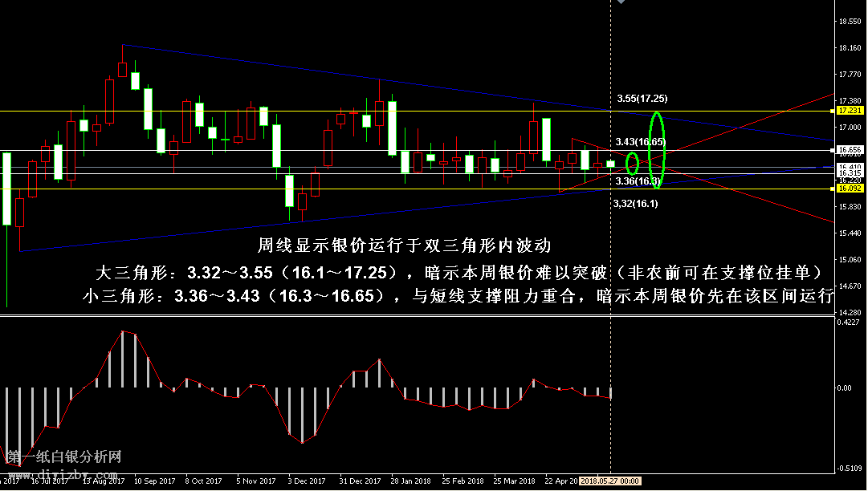Viewport: 868px width, 491px height.
Task: Select the 周线显示银价运行于双三角形内波动 title text
Action: click(404, 245)
